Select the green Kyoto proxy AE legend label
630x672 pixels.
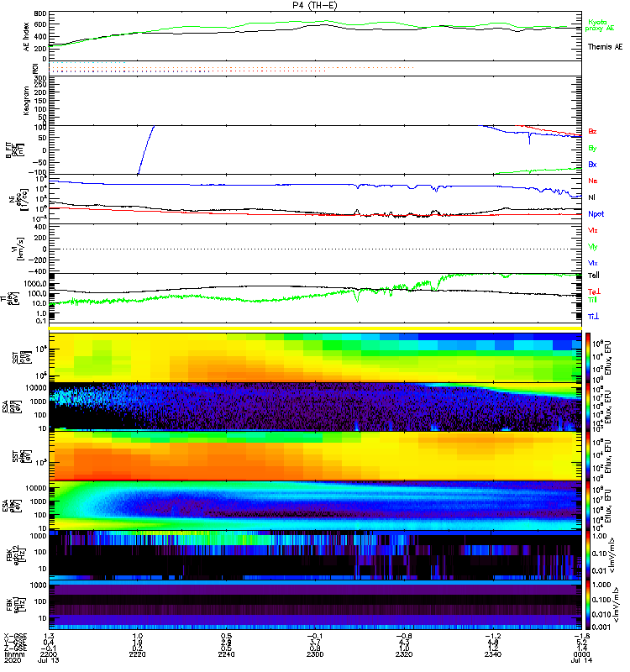tap(600, 25)
